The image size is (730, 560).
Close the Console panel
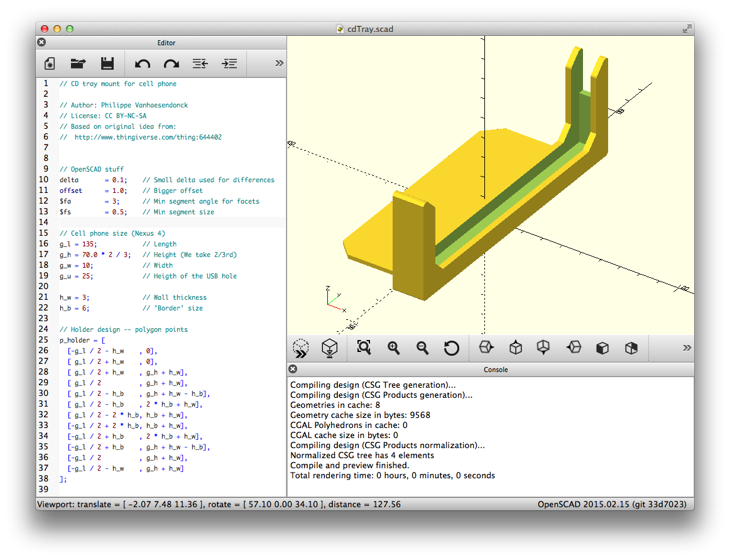(x=293, y=370)
